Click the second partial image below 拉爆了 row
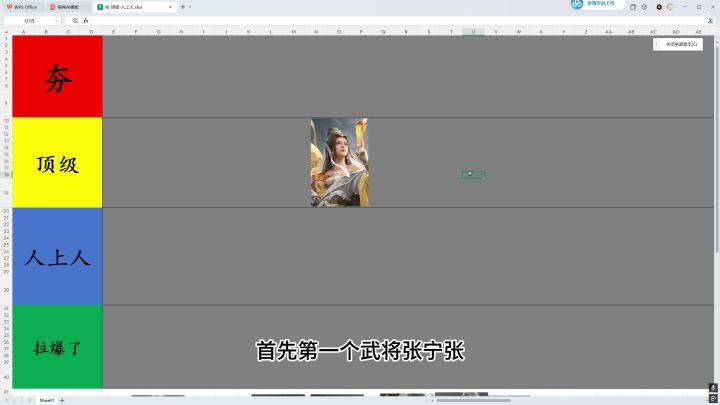This screenshot has width=720, height=405. coord(278,394)
